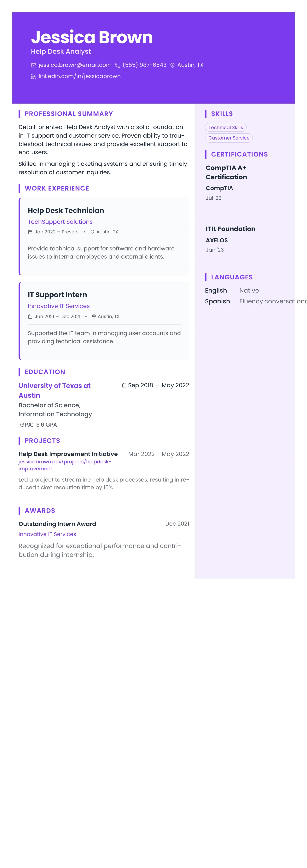
Task: Open linkedin.com/in/jessicabrown profile link
Action: [x=79, y=76]
